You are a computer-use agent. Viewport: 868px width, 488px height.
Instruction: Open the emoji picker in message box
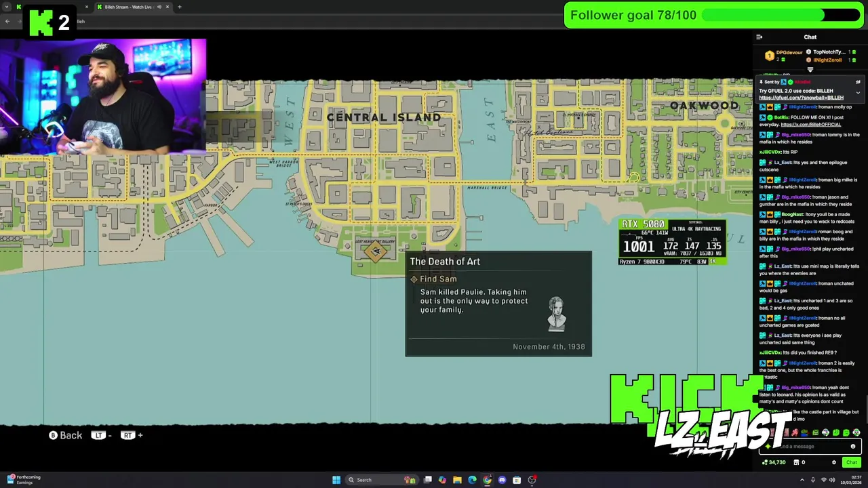click(853, 446)
